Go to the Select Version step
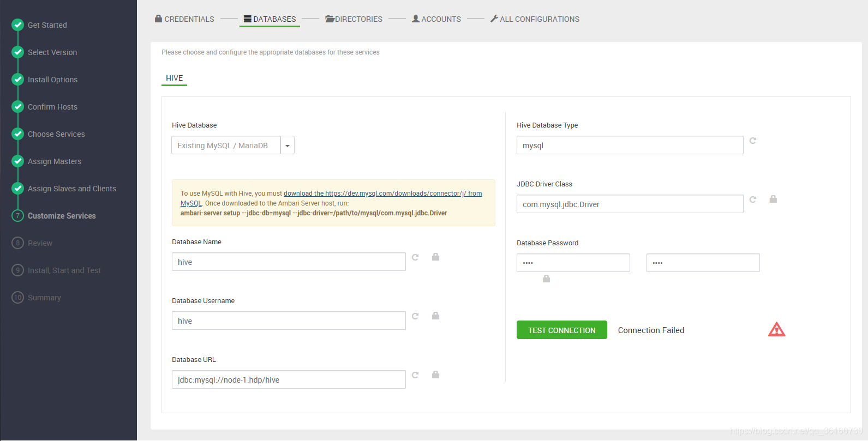 52,52
